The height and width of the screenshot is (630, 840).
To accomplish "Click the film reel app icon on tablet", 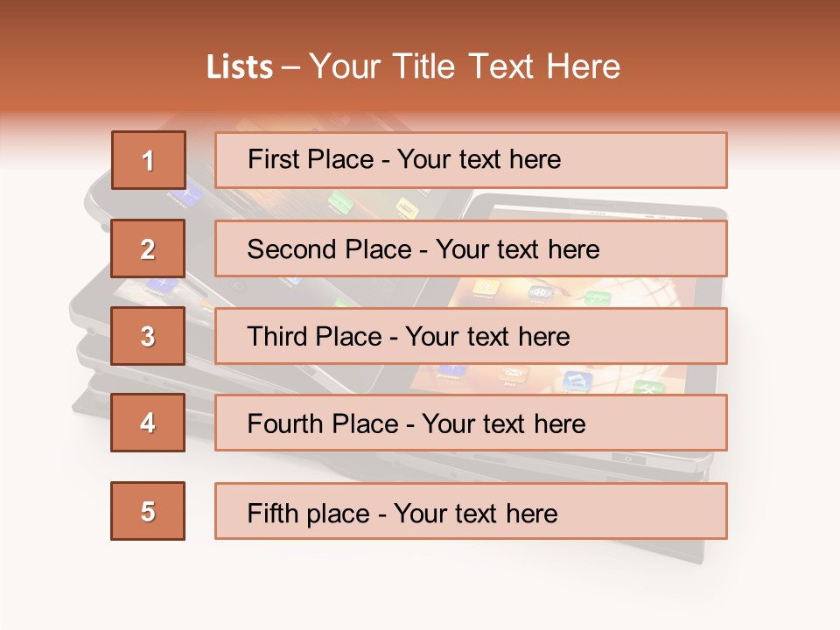I will click(540, 293).
